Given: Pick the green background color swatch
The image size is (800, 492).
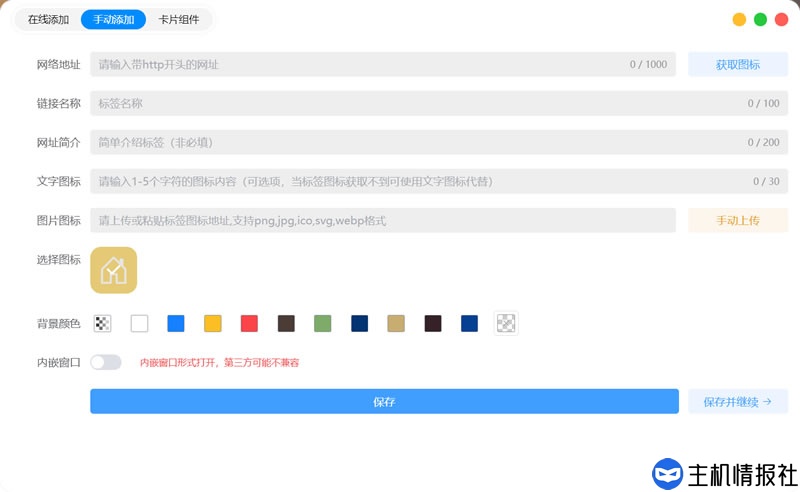Looking at the screenshot, I should (x=322, y=323).
